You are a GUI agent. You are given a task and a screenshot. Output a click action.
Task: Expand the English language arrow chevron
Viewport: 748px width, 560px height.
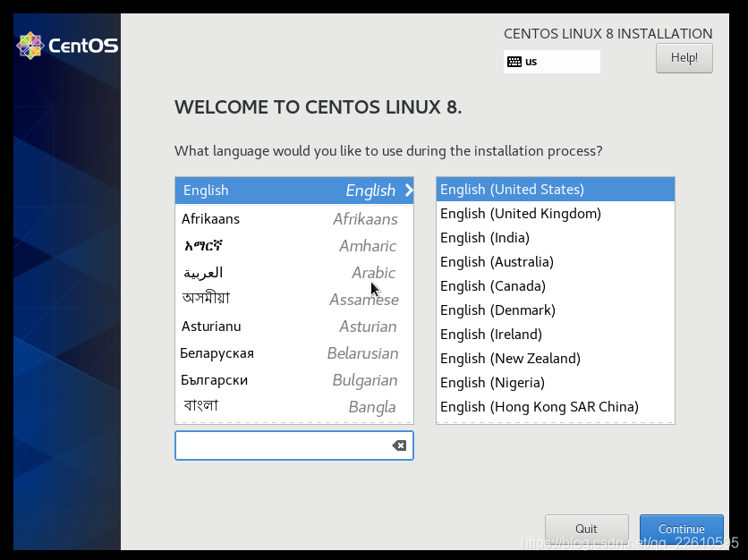[409, 191]
